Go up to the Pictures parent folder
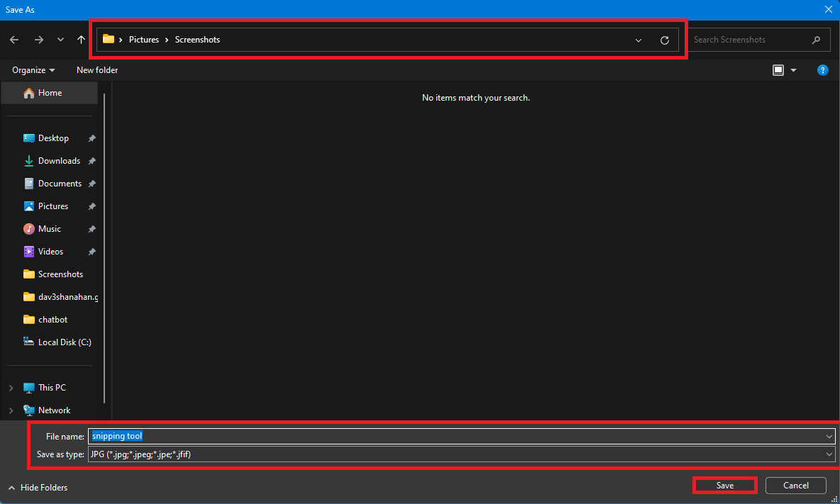840x504 pixels. click(x=81, y=40)
